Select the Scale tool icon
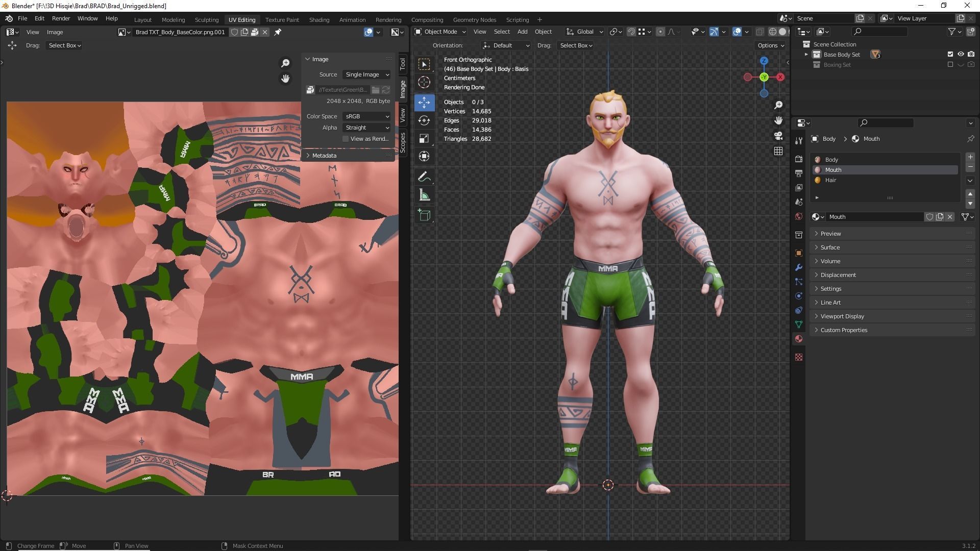Viewport: 980px width, 551px height. (424, 138)
